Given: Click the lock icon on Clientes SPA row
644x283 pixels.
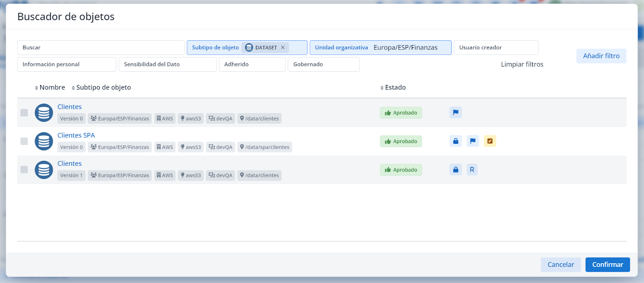Looking at the screenshot, I should point(455,141).
